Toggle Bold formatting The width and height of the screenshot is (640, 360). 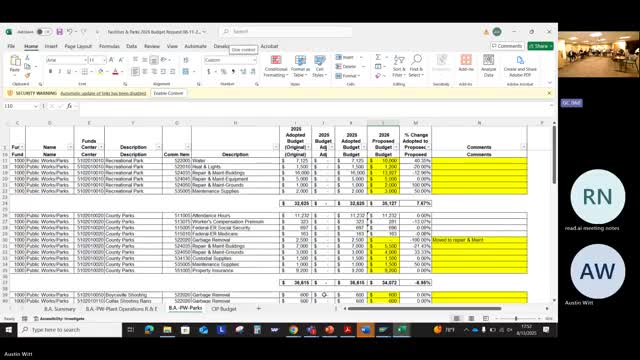click(x=51, y=72)
